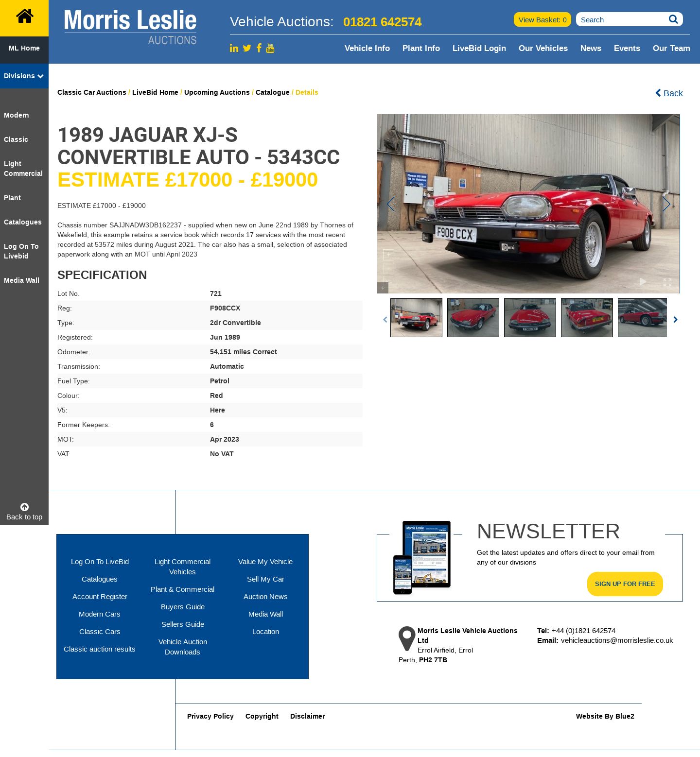The height and width of the screenshot is (757, 700).
Task: Show the next gallery image
Action: tap(666, 204)
